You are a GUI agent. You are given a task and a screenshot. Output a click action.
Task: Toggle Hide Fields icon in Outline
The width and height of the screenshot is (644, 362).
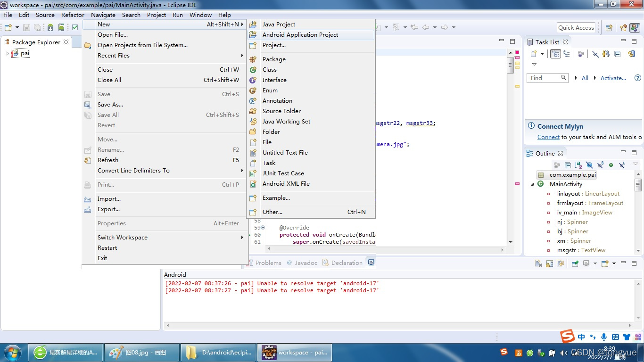pyautogui.click(x=589, y=165)
